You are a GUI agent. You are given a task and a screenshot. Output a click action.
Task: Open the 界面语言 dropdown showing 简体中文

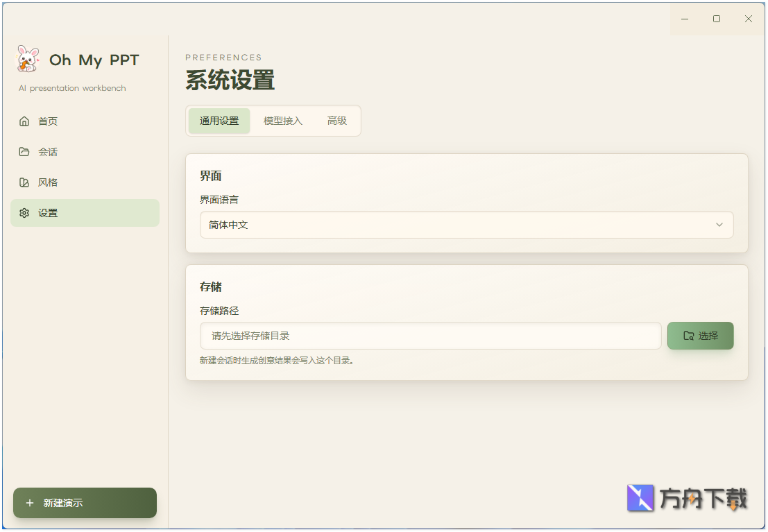pos(466,225)
